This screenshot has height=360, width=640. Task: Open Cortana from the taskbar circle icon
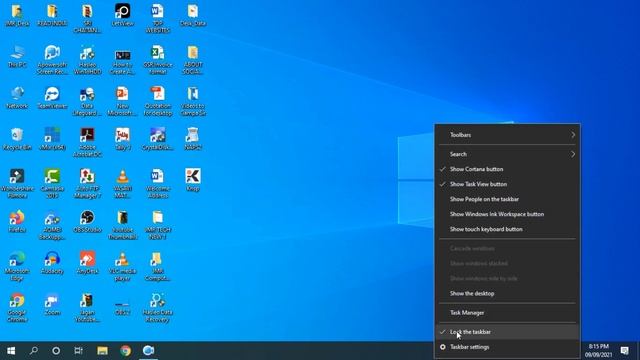56,351
